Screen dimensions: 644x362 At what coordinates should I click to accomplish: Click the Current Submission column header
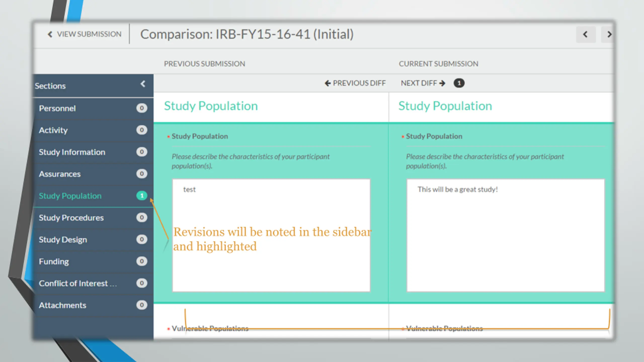(438, 64)
